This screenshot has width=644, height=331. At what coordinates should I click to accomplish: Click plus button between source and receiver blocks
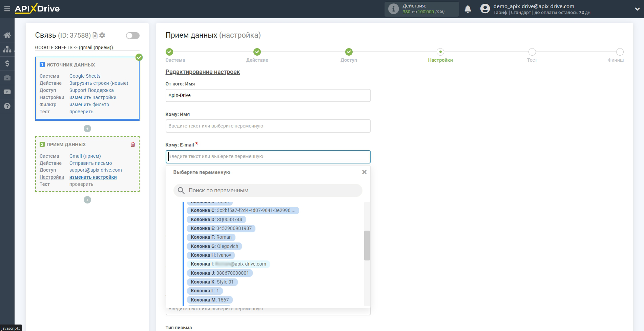click(x=87, y=129)
